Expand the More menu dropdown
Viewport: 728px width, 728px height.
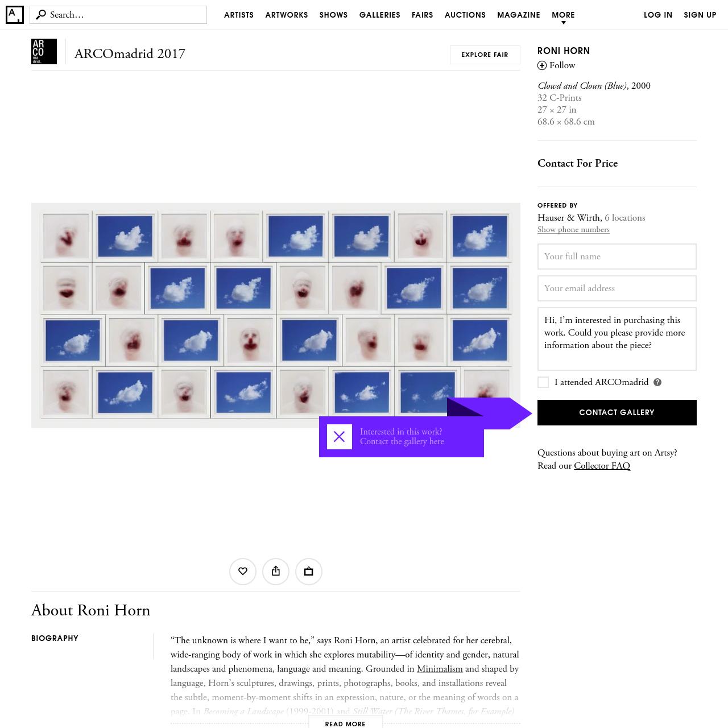pyautogui.click(x=563, y=17)
